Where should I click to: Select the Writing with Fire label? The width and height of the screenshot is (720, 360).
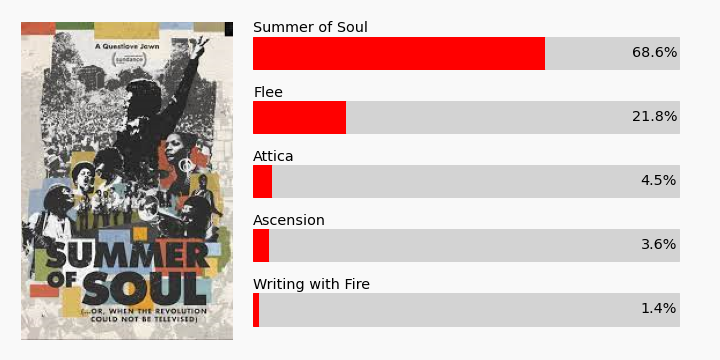[311, 285]
